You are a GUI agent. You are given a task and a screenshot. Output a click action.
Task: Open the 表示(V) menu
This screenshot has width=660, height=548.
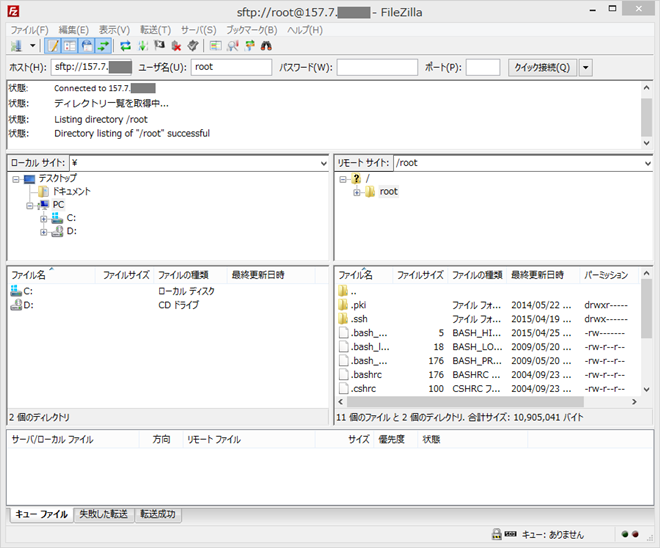click(x=114, y=30)
